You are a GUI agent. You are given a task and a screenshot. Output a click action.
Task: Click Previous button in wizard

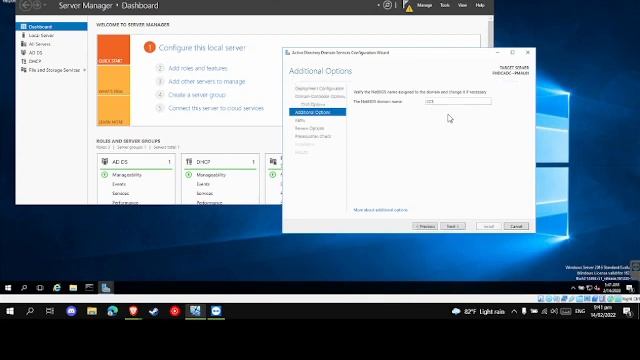coord(425,226)
